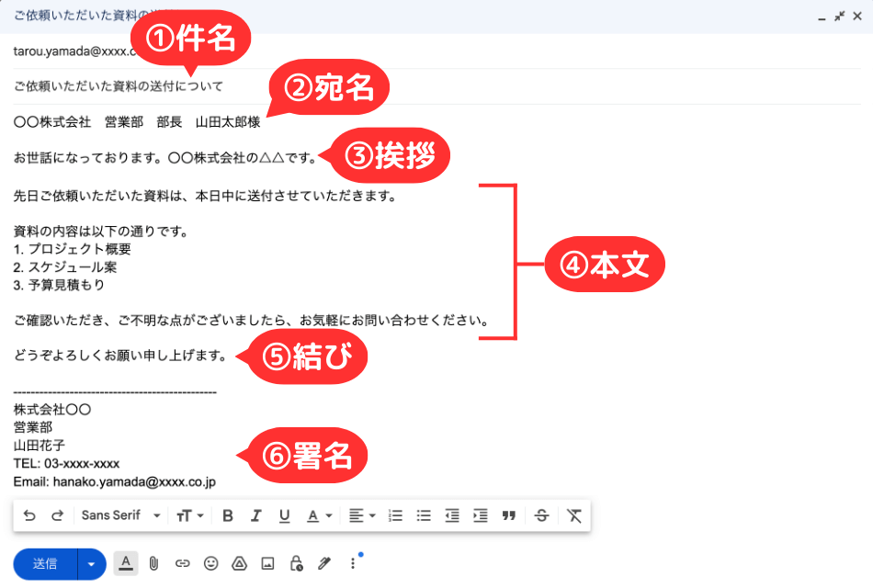Insert a hyperlink with the link icon

[x=182, y=563]
